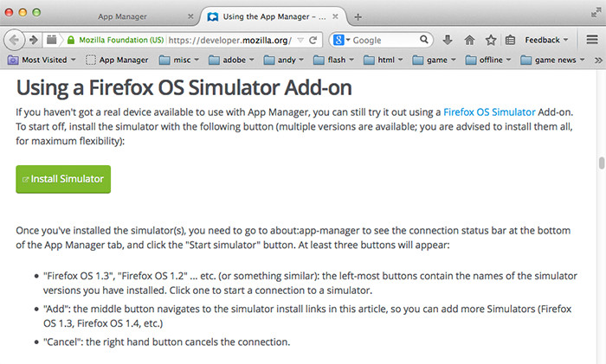The height and width of the screenshot is (364, 606).
Task: Expand the html bookmarks folder
Action: (384, 60)
